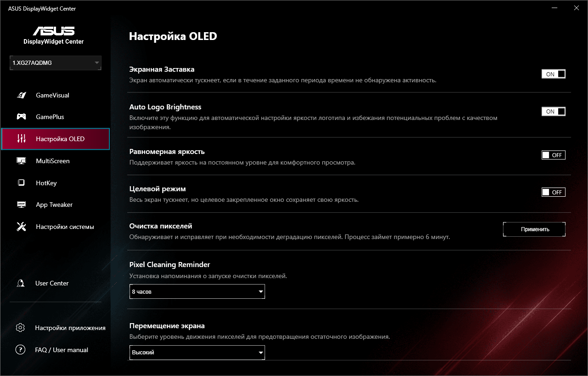Click the Pixel Cleaning Reminder title

pos(170,264)
